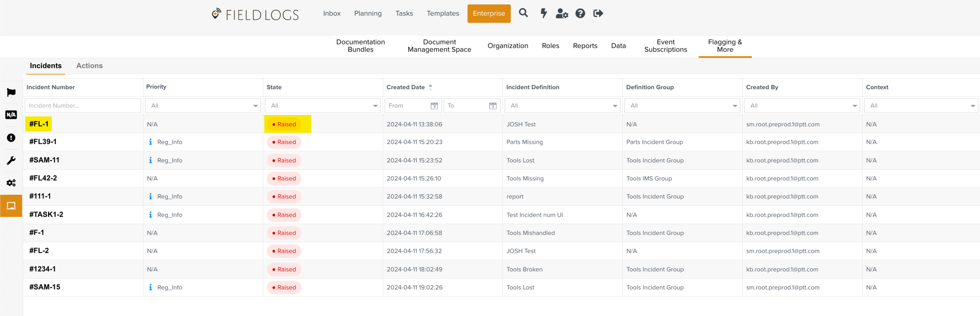Click the To date input field
Screen dimensions: 980x316
472,106
